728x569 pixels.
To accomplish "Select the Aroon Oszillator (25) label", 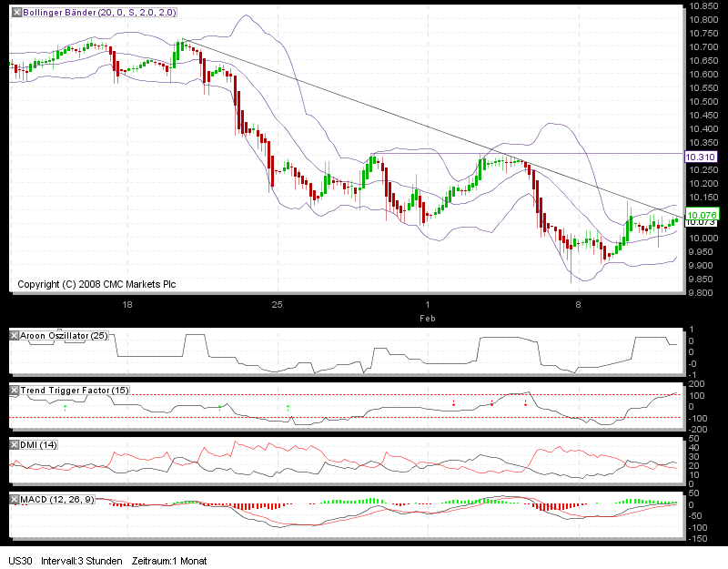I will point(64,335).
